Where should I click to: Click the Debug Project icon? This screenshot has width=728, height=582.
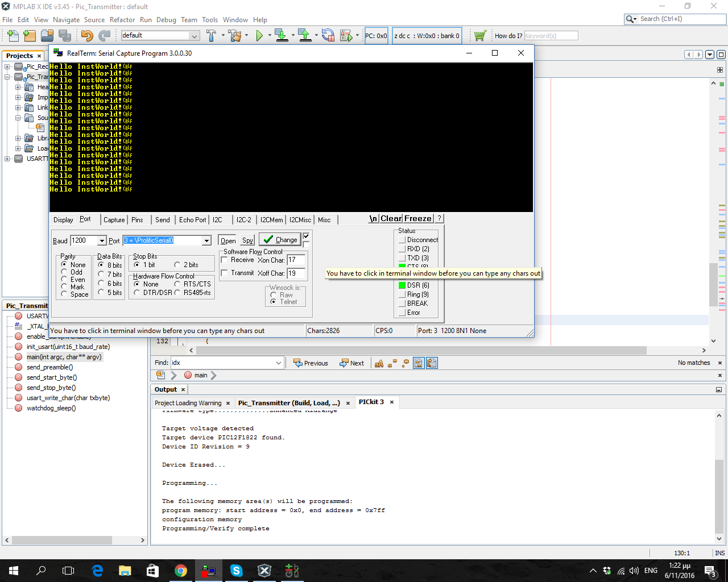(346, 36)
